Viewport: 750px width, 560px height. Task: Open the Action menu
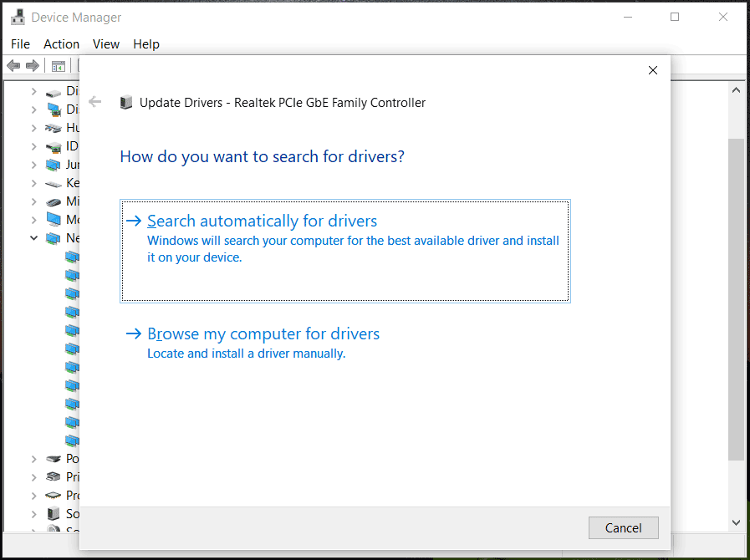click(61, 43)
